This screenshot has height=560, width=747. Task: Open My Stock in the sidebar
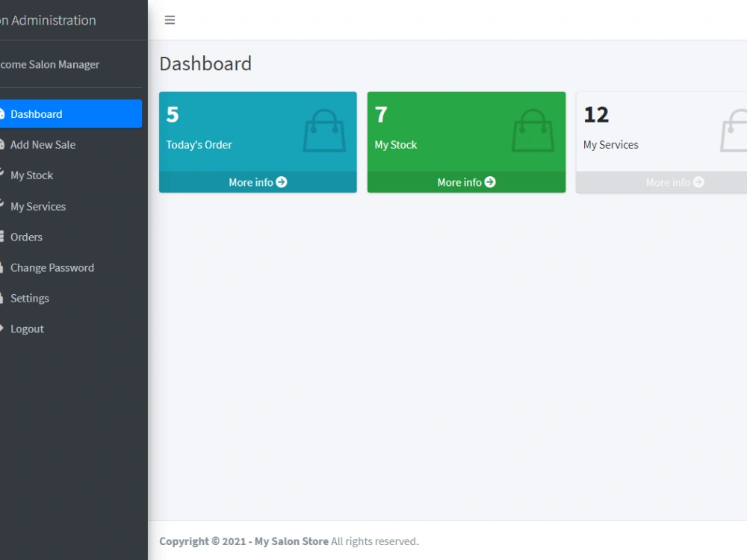[70, 175]
